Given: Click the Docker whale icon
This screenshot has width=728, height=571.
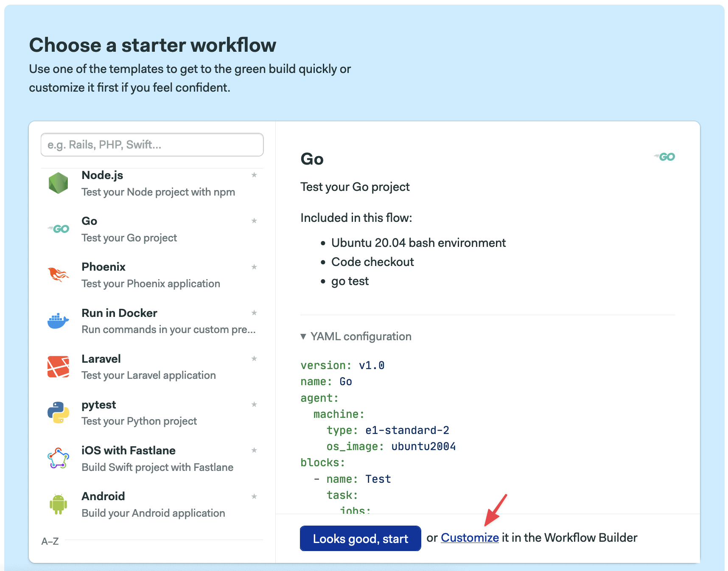Looking at the screenshot, I should click(58, 320).
